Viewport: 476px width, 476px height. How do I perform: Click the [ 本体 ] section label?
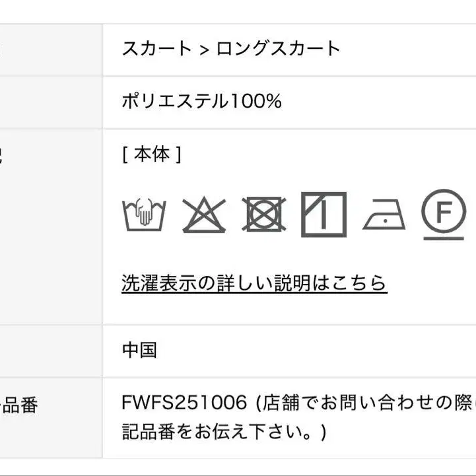[152, 154]
